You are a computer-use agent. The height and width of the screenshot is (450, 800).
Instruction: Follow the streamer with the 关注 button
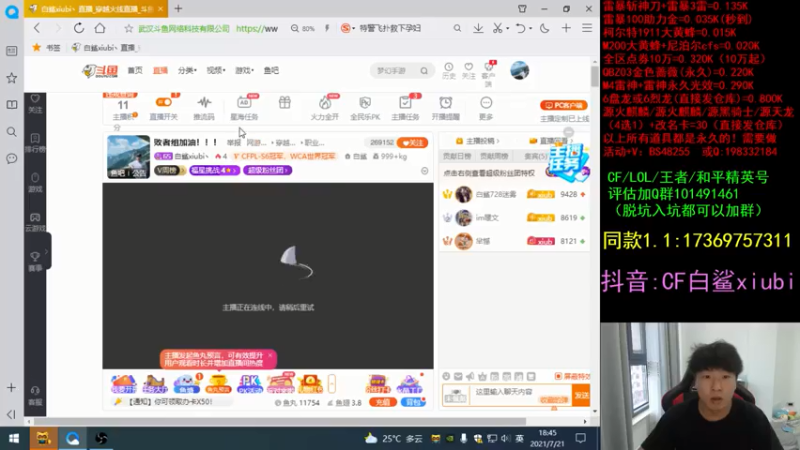pos(412,143)
